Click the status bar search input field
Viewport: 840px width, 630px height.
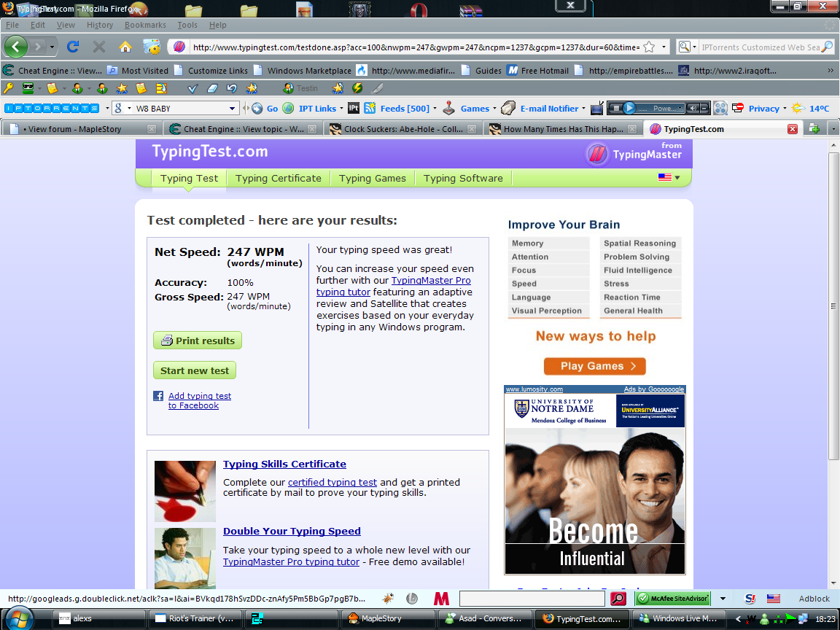tap(532, 599)
